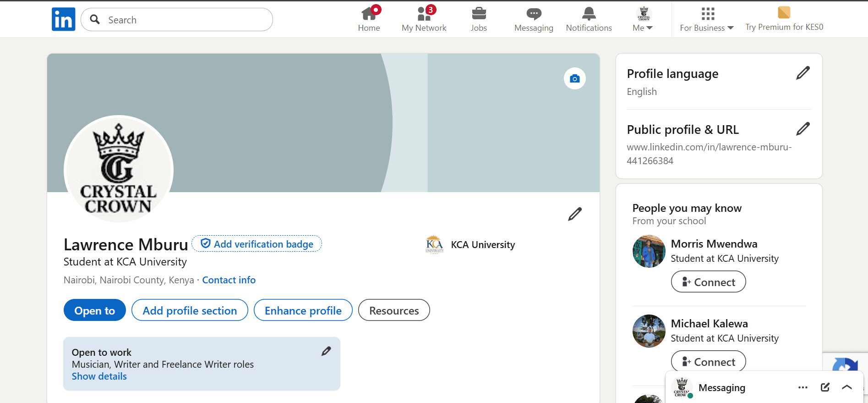This screenshot has height=403, width=868.
Task: Click Add profile section button
Action: pyautogui.click(x=190, y=310)
